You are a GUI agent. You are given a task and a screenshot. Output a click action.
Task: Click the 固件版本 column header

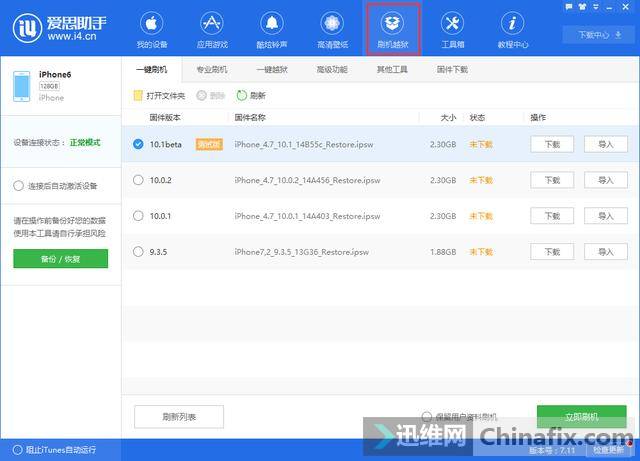coord(165,118)
